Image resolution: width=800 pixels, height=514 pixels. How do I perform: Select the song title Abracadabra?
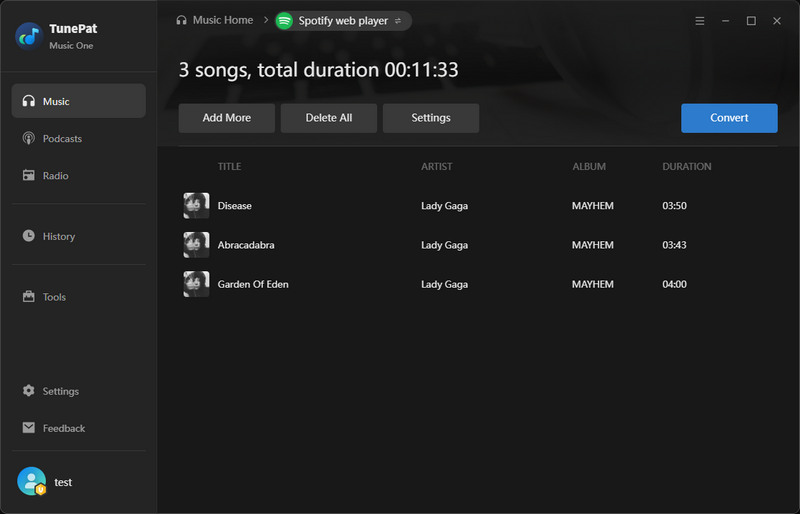coord(246,245)
